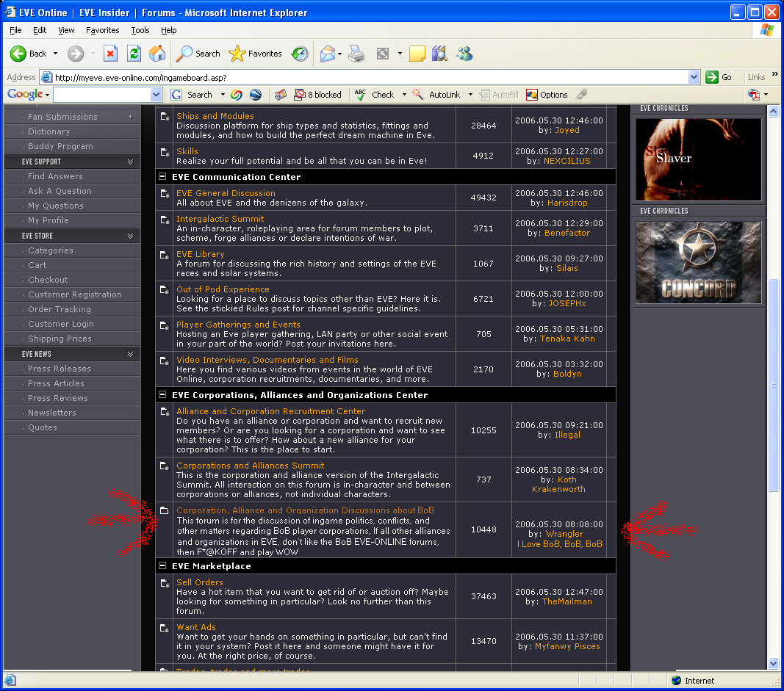Click the Google toolbar Search button

tap(192, 95)
